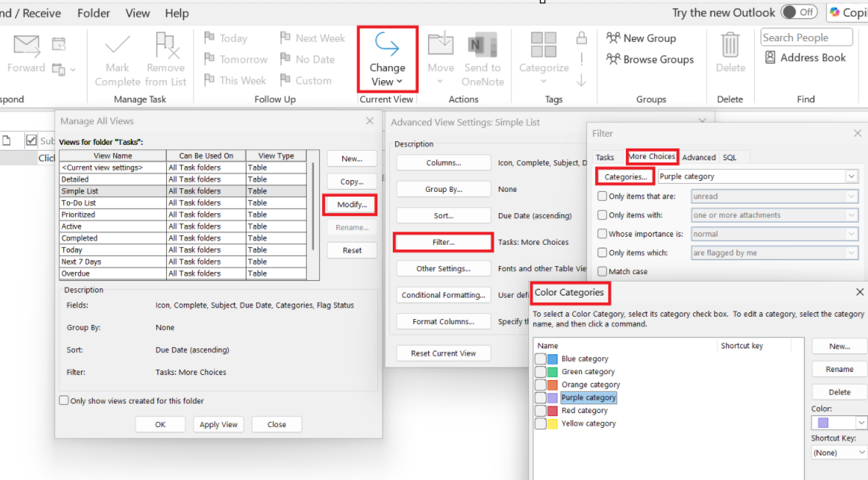
Task: Switch to the Tasks tab in Filter
Action: 605,157
